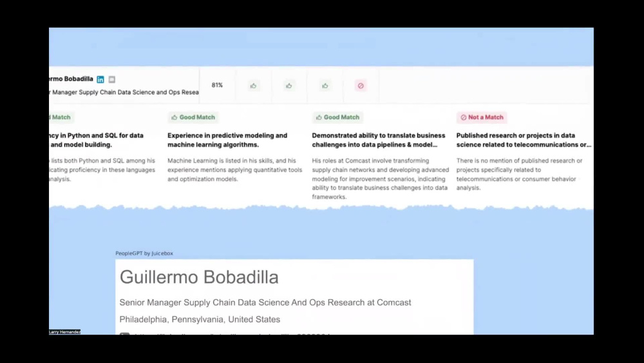Click 'Demonstrated ability to translate business' heading
Image resolution: width=644 pixels, height=363 pixels.
pyautogui.click(x=379, y=140)
